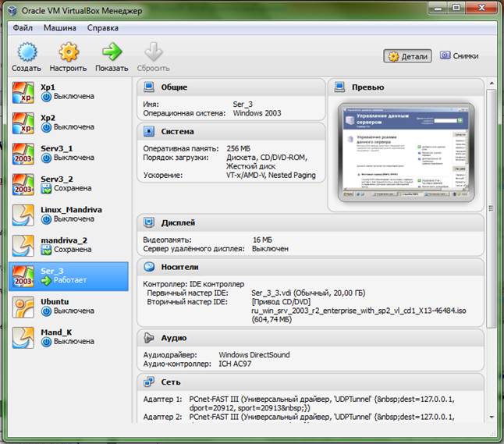504x444 pixels.
Task: Click the details pane scrollbar up arrow
Action: coord(492,83)
